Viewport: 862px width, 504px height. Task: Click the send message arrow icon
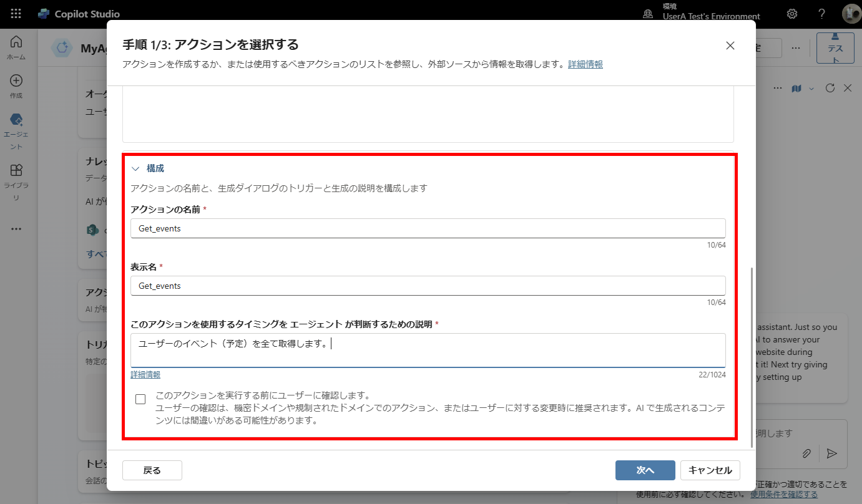[831, 453]
